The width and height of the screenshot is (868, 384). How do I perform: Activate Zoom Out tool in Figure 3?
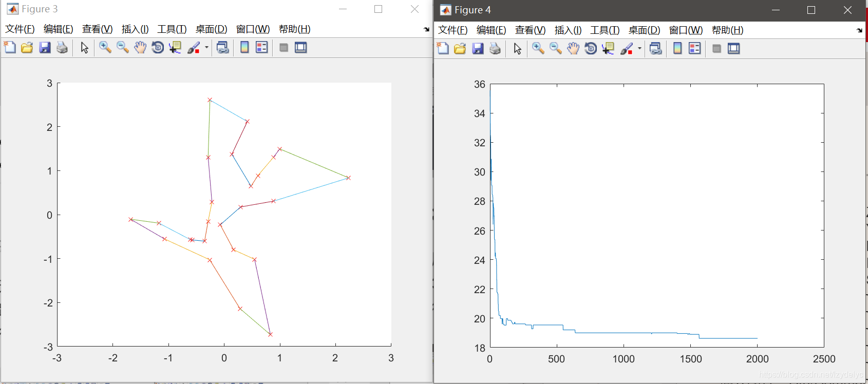point(123,48)
